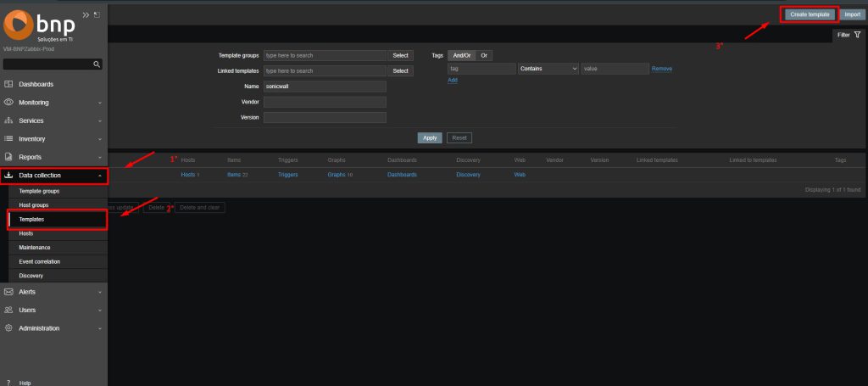This screenshot has height=386, width=868.
Task: Open the Contains tag operator dropdown
Action: [x=548, y=68]
